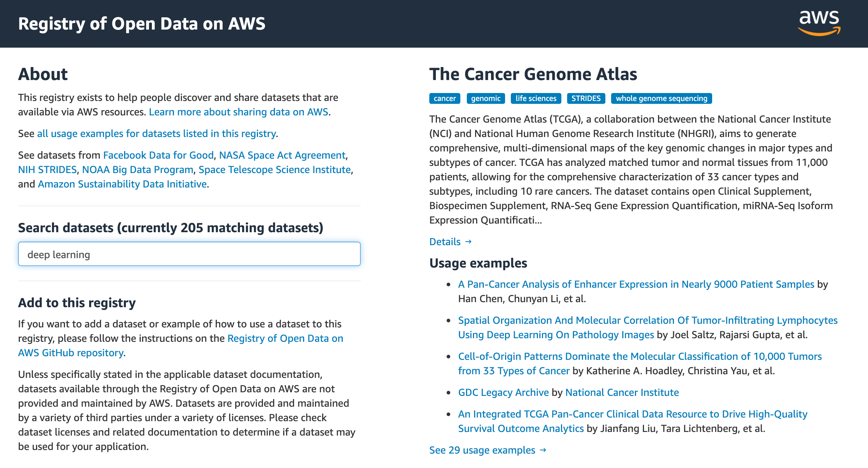Follow the NIH STRIDES link
This screenshot has height=468, width=868.
(47, 170)
